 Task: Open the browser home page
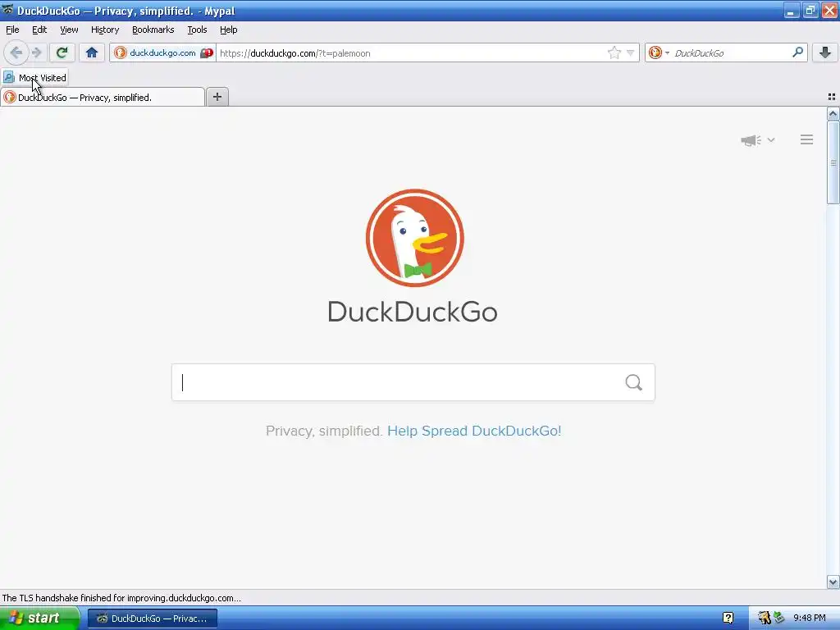pos(92,52)
